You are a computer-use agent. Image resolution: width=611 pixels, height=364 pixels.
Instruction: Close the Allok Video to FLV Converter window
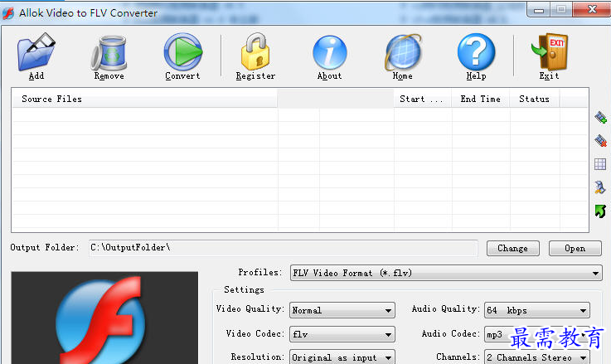point(592,9)
